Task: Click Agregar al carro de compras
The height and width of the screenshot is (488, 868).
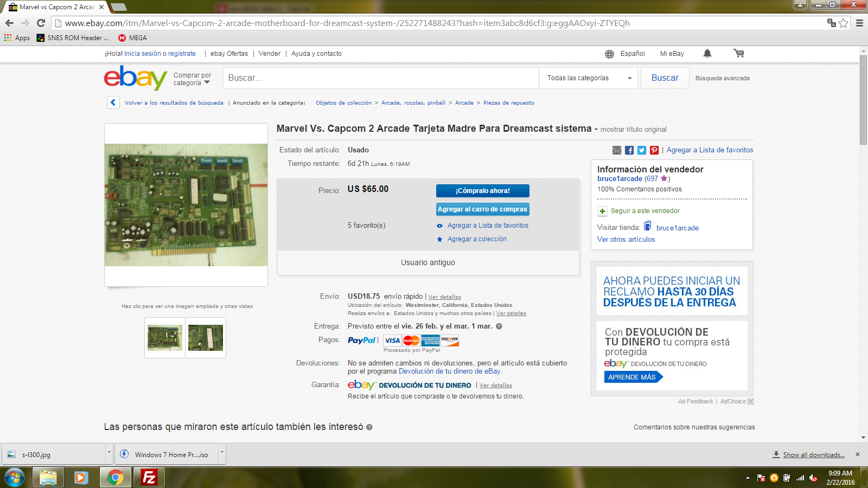Action: (x=483, y=209)
